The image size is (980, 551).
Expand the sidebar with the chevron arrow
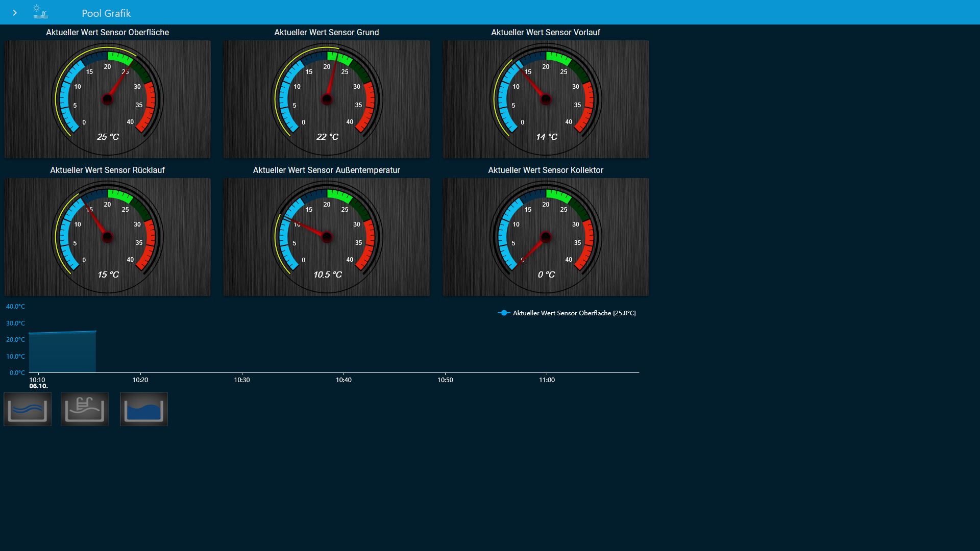coord(15,13)
